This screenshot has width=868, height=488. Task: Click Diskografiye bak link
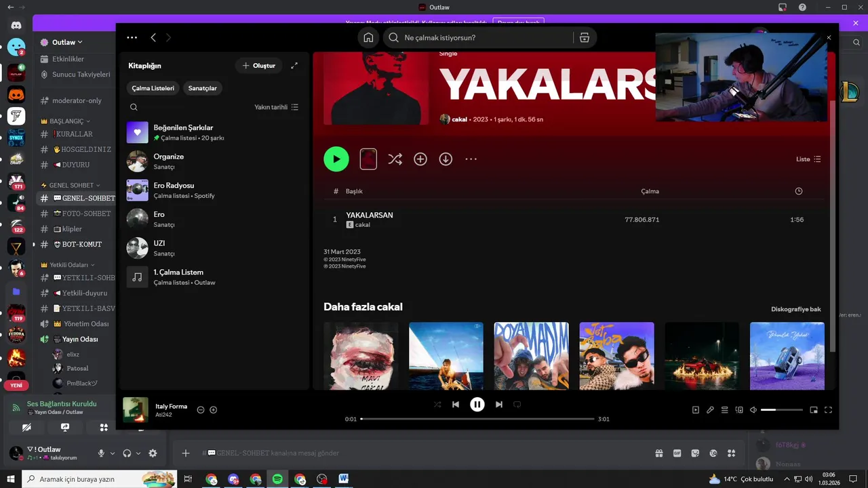[796, 309]
